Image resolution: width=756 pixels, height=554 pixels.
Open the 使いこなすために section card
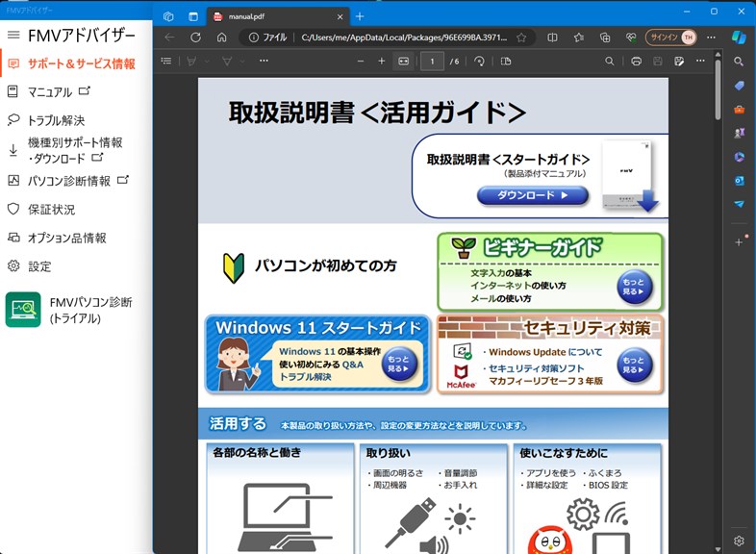tap(587, 498)
